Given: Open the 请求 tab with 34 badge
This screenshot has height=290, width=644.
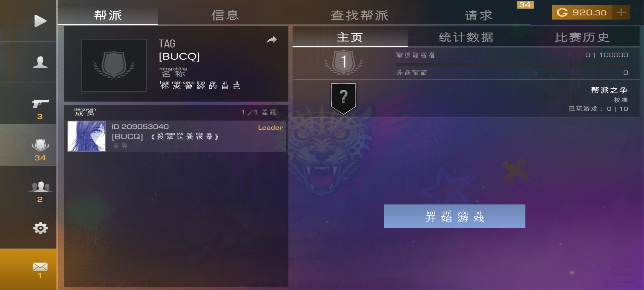Looking at the screenshot, I should pos(478,15).
